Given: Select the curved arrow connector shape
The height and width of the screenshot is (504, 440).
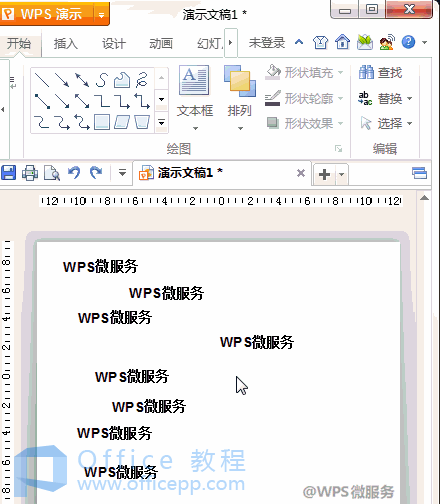Looking at the screenshot, I should click(62, 122).
